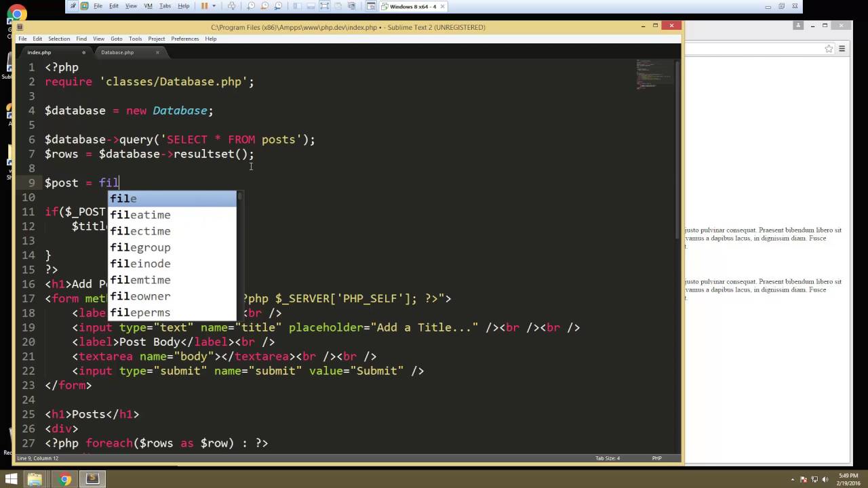Open the VMware Tabs menu
The image size is (868, 488).
(165, 6)
